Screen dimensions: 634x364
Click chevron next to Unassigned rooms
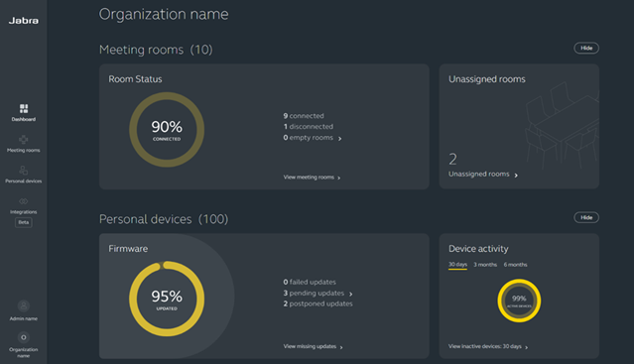[x=516, y=175]
